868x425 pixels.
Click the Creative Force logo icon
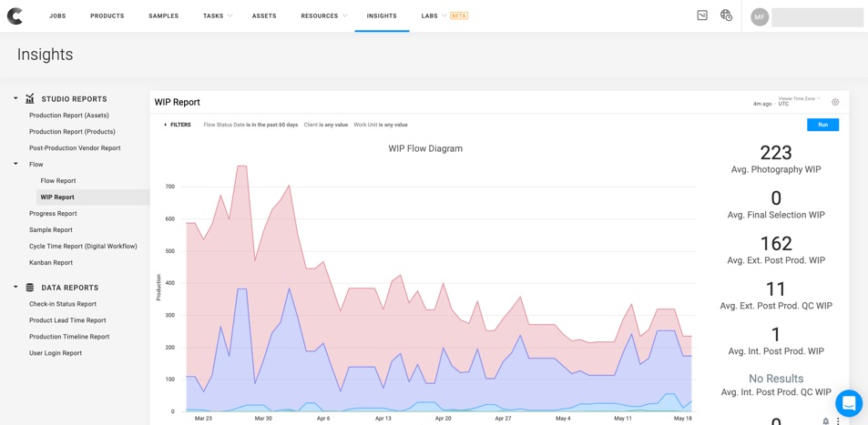pyautogui.click(x=15, y=15)
